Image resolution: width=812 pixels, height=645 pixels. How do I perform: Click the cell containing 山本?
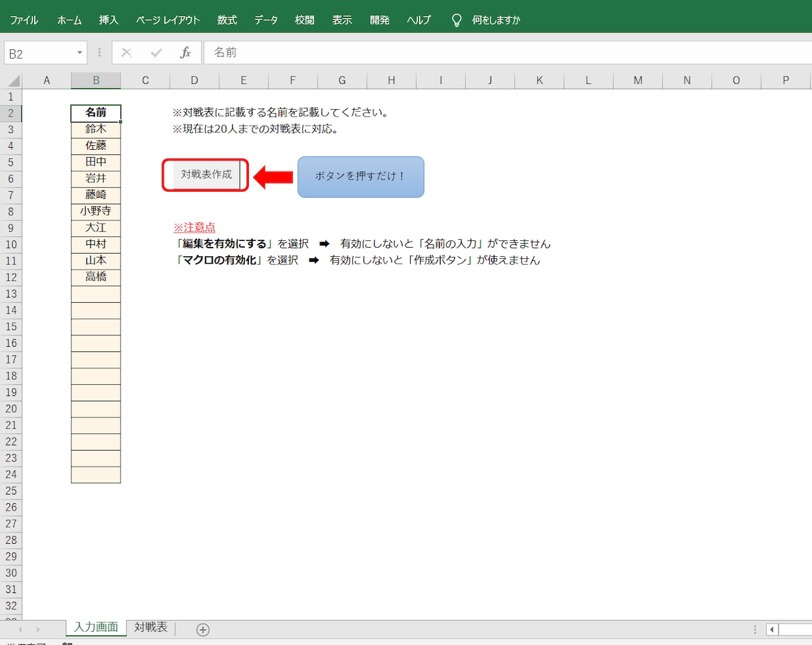tap(96, 260)
